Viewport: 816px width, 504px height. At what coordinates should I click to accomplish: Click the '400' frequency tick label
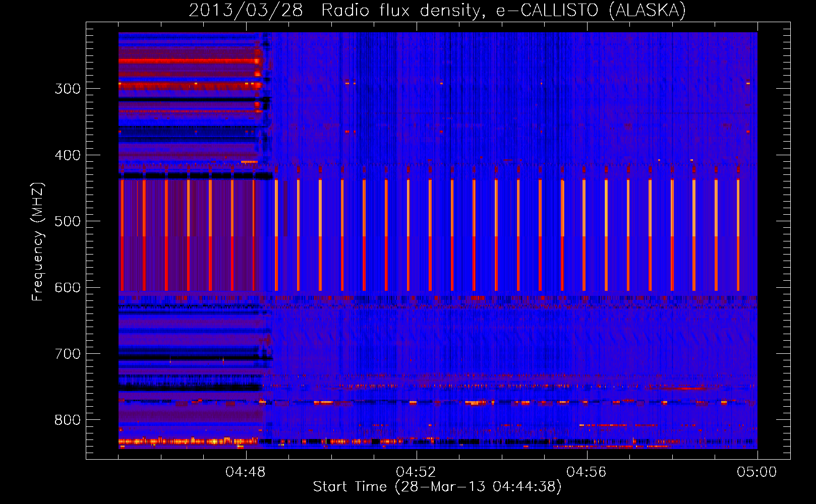(68, 155)
